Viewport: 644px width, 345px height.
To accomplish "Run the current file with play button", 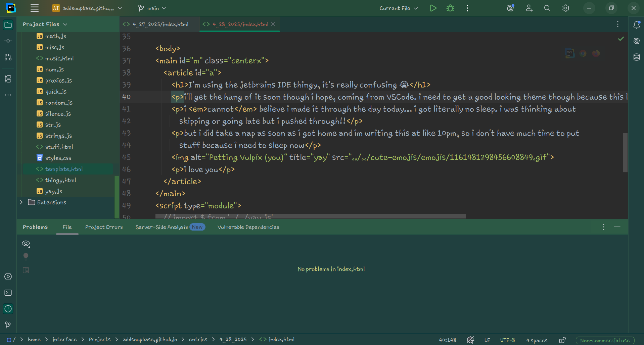I will pos(433,8).
